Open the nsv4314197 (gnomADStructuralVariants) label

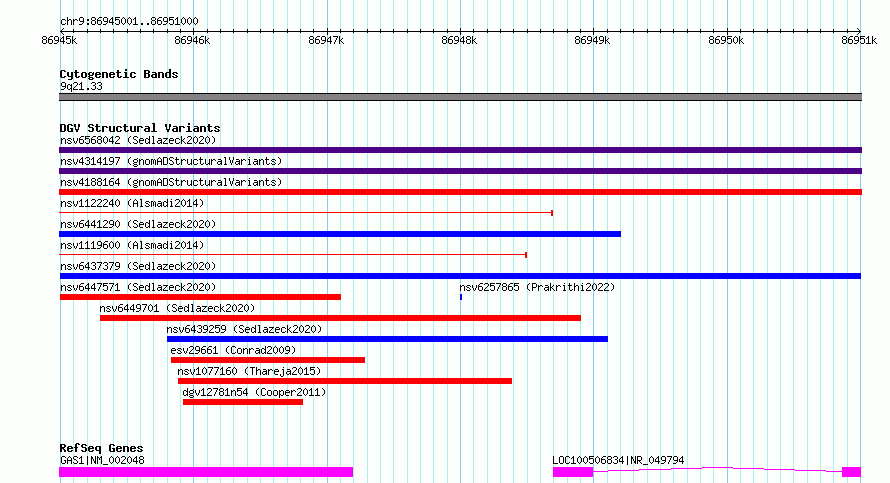171,161
